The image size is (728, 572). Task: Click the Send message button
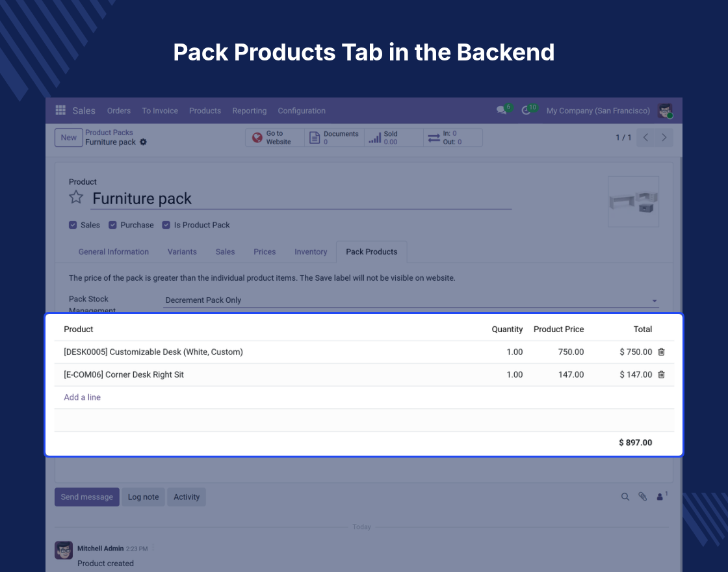[87, 497]
